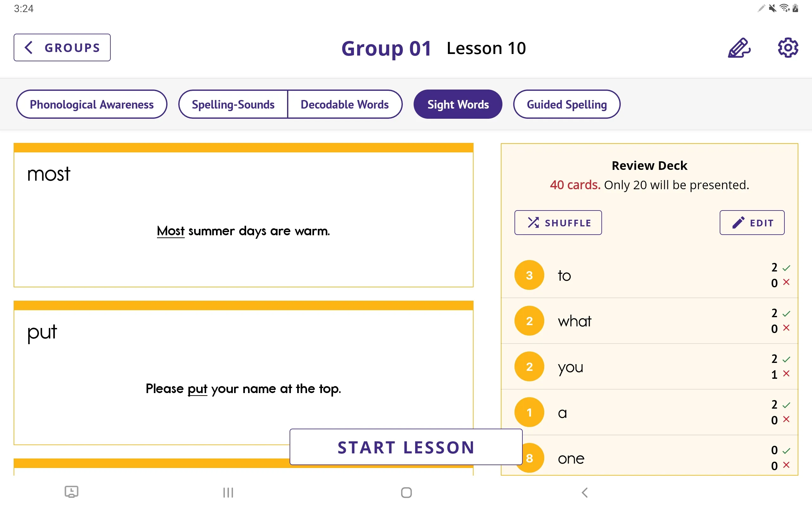Open Android recent apps button

tap(228, 492)
